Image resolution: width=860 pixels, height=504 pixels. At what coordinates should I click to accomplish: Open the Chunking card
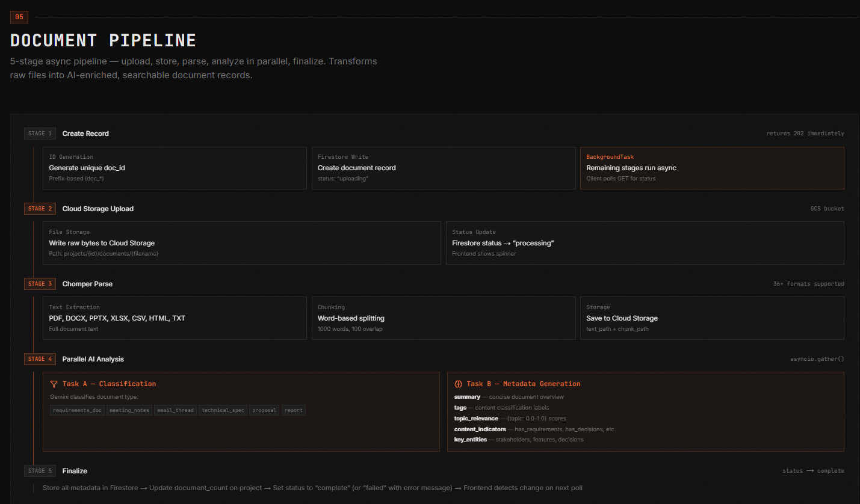coord(443,318)
